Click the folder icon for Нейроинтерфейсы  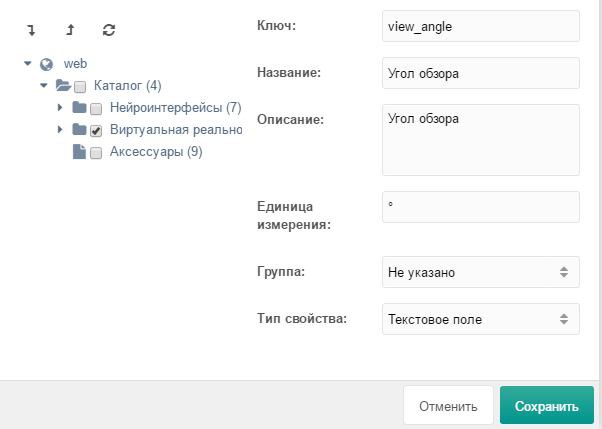click(x=79, y=108)
